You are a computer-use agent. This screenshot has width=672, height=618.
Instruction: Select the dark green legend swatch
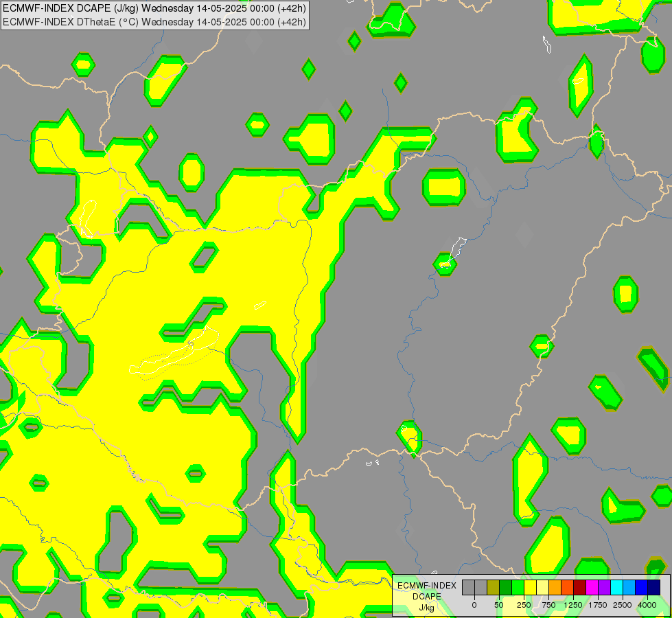click(506, 587)
